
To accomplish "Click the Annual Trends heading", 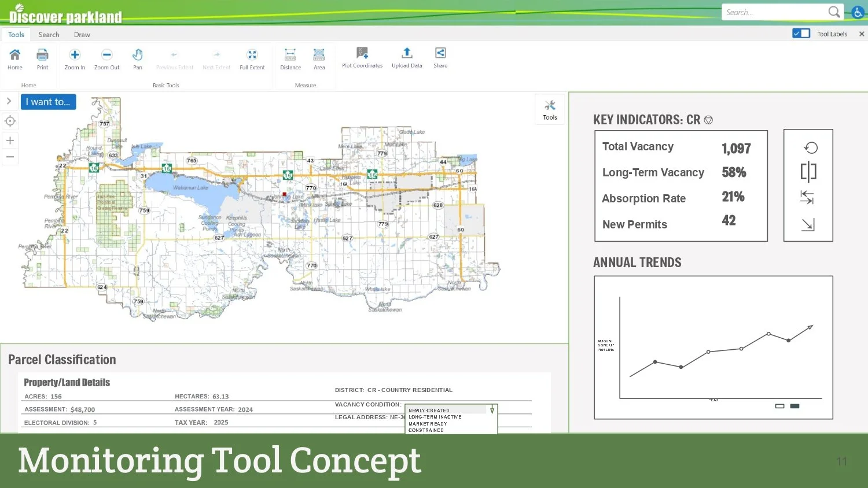I will click(637, 263).
